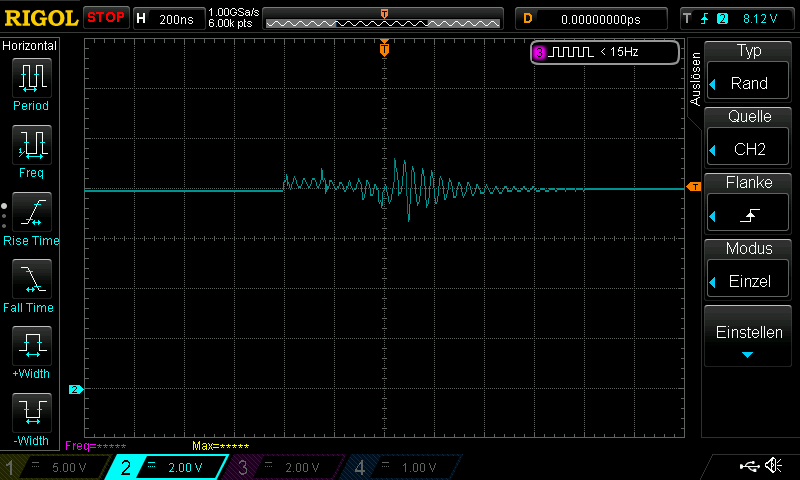
Task: Select channel 2 tab at 2.00 V
Action: coord(167,467)
